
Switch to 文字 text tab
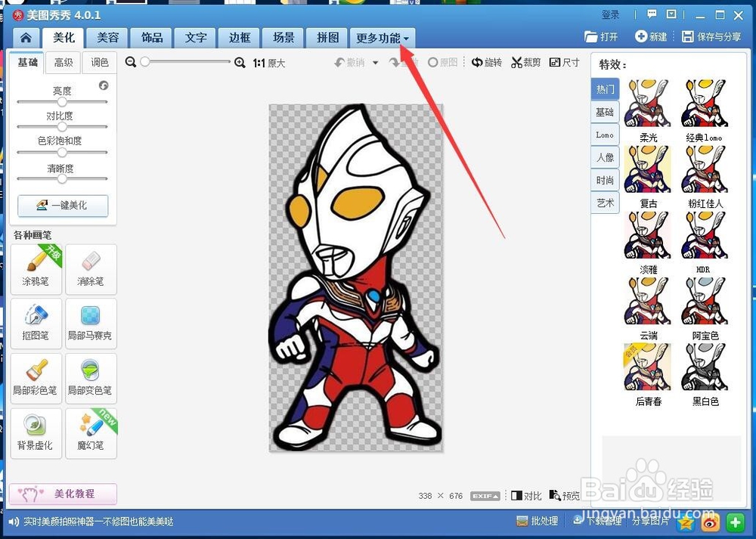196,38
